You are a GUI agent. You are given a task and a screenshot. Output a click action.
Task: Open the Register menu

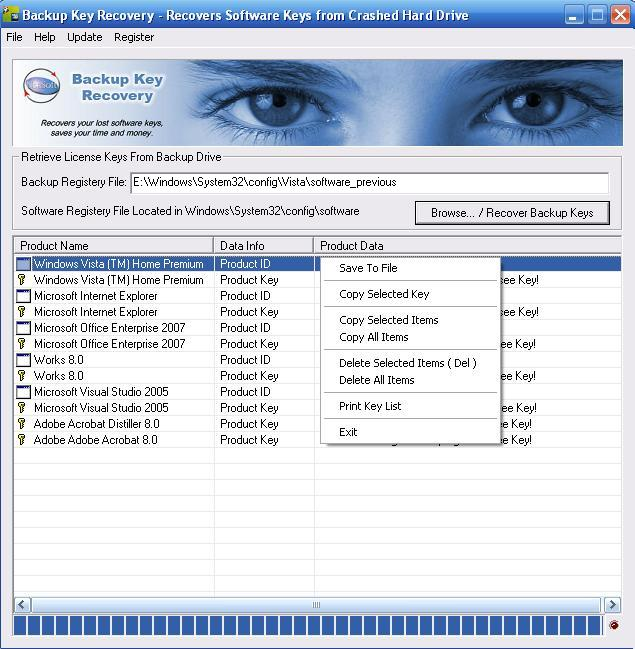pos(134,37)
